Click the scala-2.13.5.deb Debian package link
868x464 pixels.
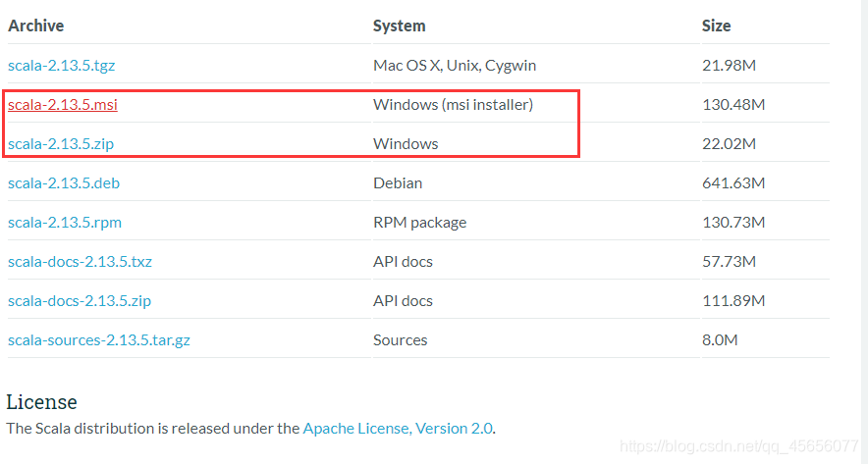(64, 183)
